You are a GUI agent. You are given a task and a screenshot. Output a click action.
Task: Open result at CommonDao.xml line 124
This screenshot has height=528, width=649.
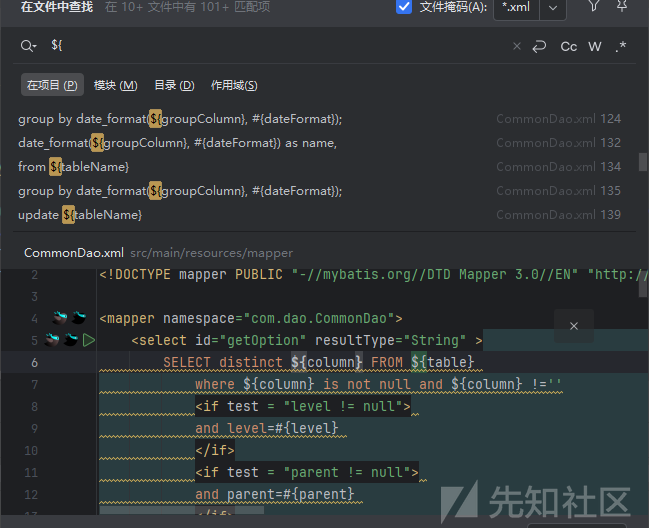click(x=319, y=119)
